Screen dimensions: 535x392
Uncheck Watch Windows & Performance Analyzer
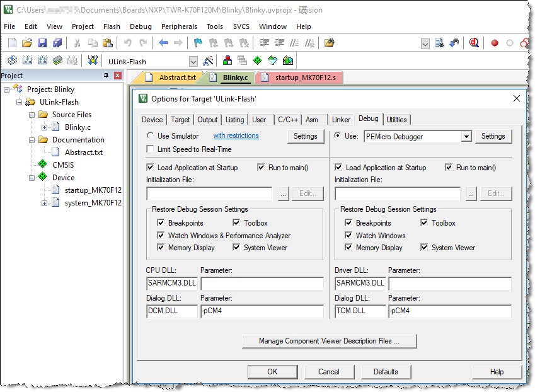tap(160, 235)
